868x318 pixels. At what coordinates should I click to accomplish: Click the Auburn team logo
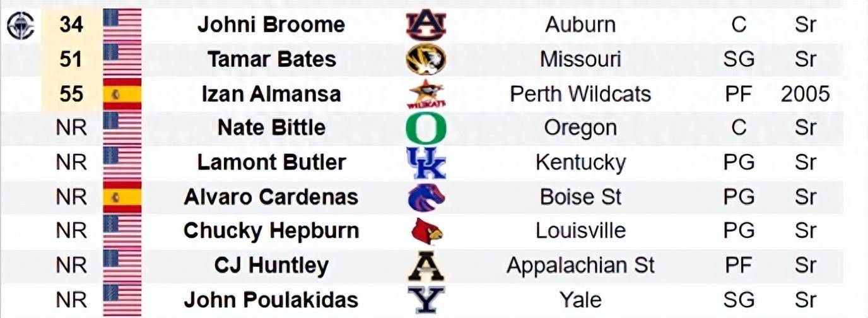point(426,25)
